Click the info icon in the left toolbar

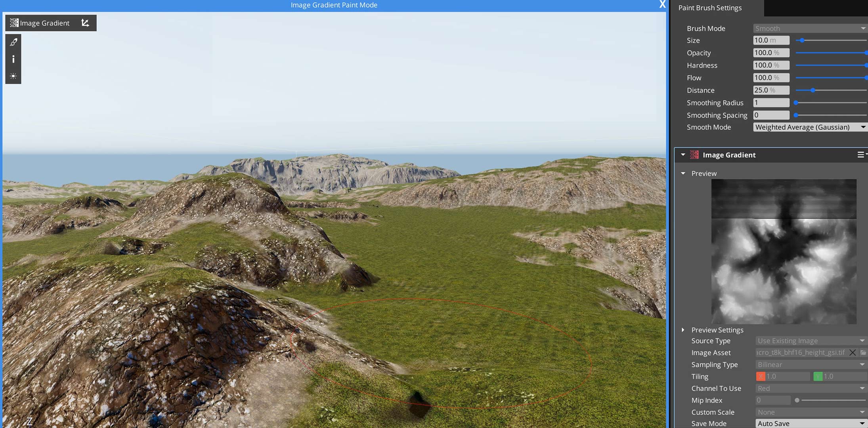13,59
